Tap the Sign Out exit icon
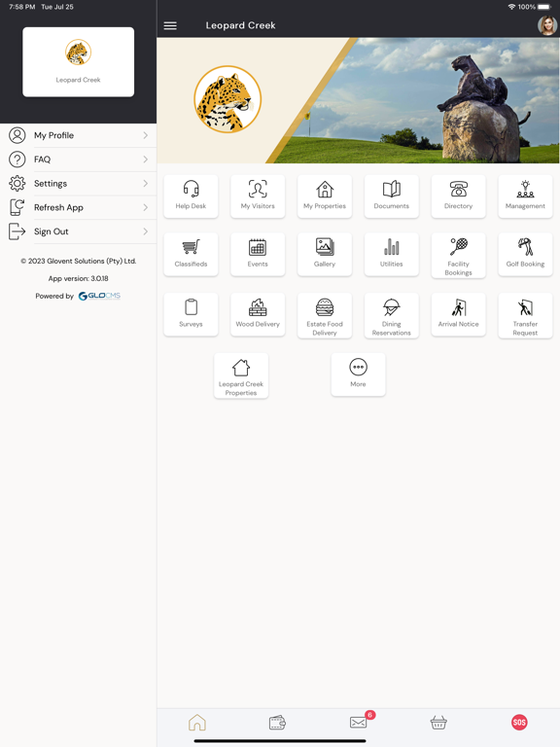The width and height of the screenshot is (560, 747). [x=17, y=231]
